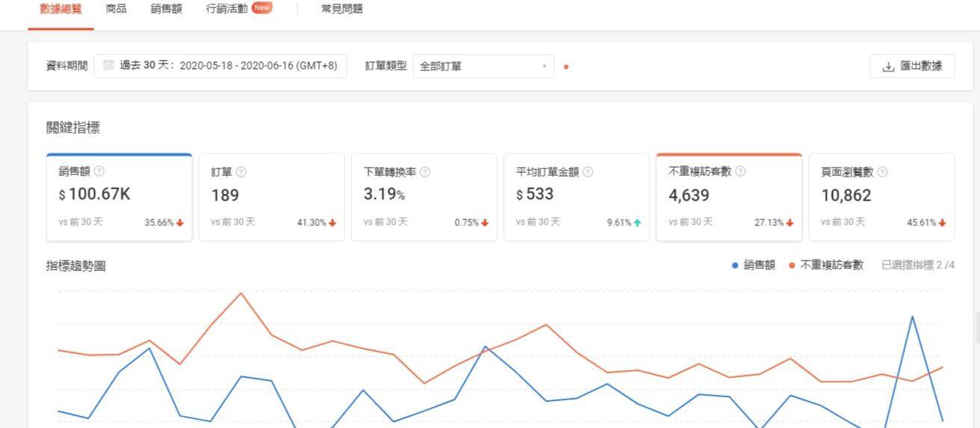This screenshot has height=428, width=980.
Task: Click help icon next to 下單轉換率
Action: coord(425,171)
